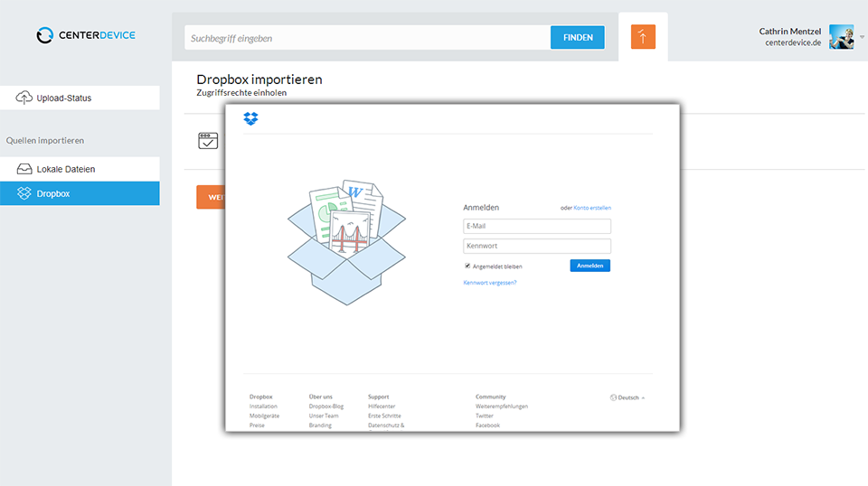Select Dropbox import source
The image size is (868, 486).
point(80,193)
